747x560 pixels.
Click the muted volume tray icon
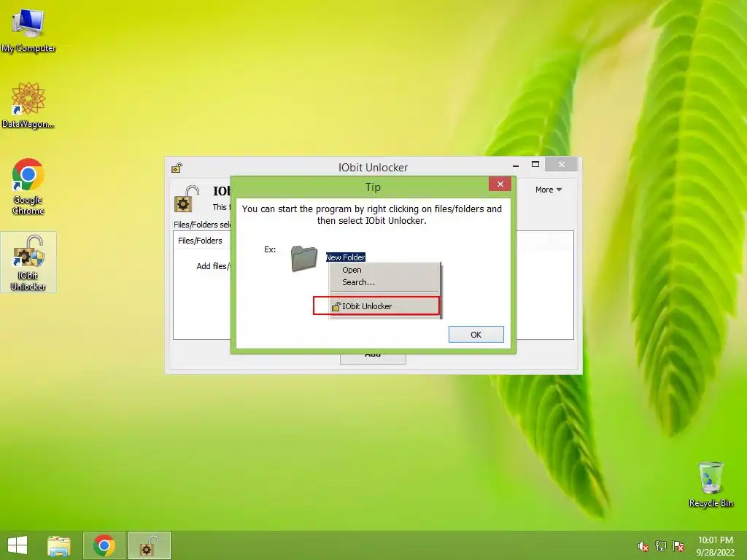click(643, 546)
